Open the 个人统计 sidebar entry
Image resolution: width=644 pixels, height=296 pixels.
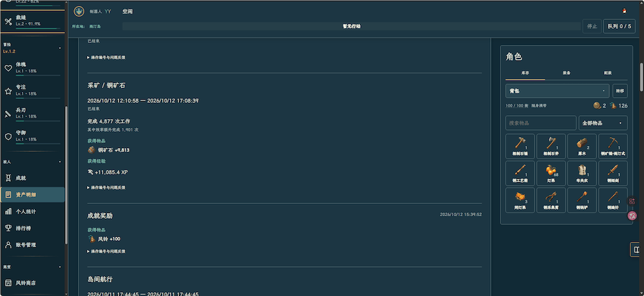pyautogui.click(x=32, y=212)
